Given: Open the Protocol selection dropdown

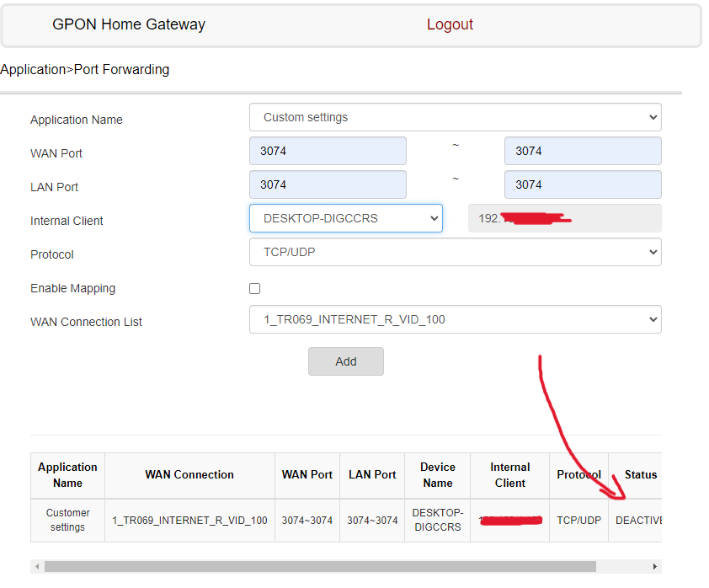Looking at the screenshot, I should tap(455, 251).
